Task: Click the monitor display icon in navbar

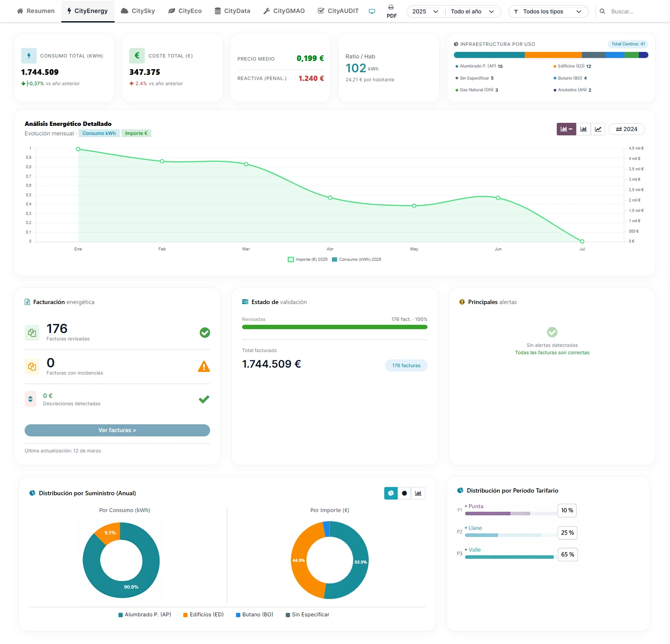Action: tap(372, 11)
